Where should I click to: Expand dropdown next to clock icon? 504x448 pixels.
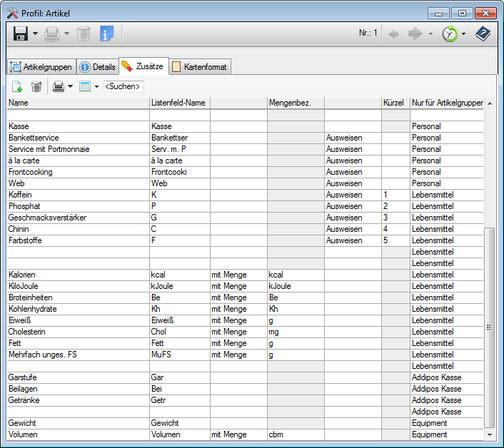point(463,34)
